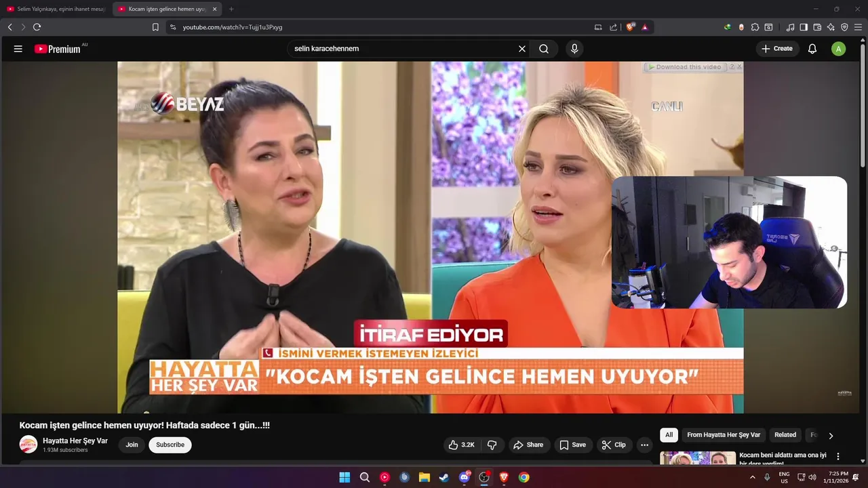Clear the search query with X
Screen dimensions: 868x488
tap(522, 49)
